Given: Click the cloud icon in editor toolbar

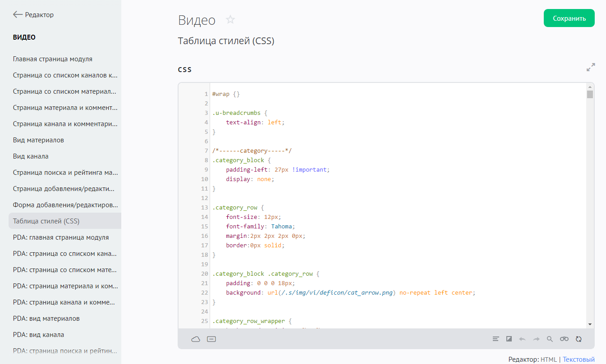Looking at the screenshot, I should (x=196, y=339).
